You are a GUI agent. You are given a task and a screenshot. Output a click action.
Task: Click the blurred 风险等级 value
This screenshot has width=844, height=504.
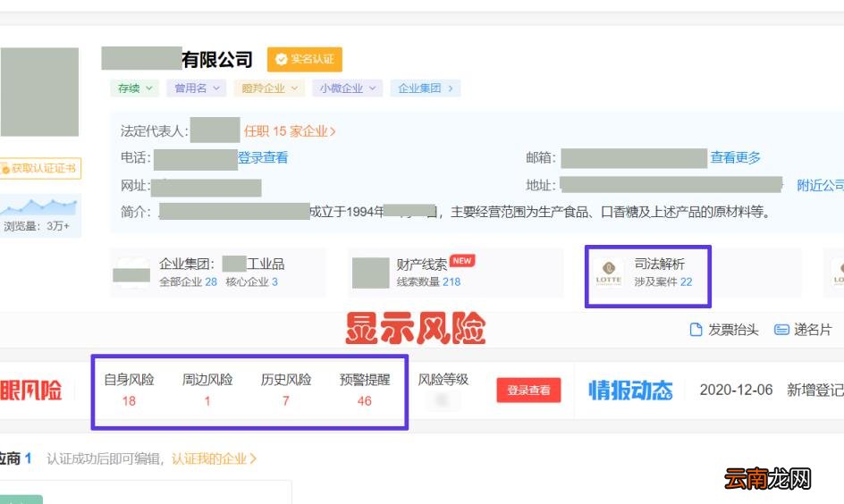click(442, 400)
